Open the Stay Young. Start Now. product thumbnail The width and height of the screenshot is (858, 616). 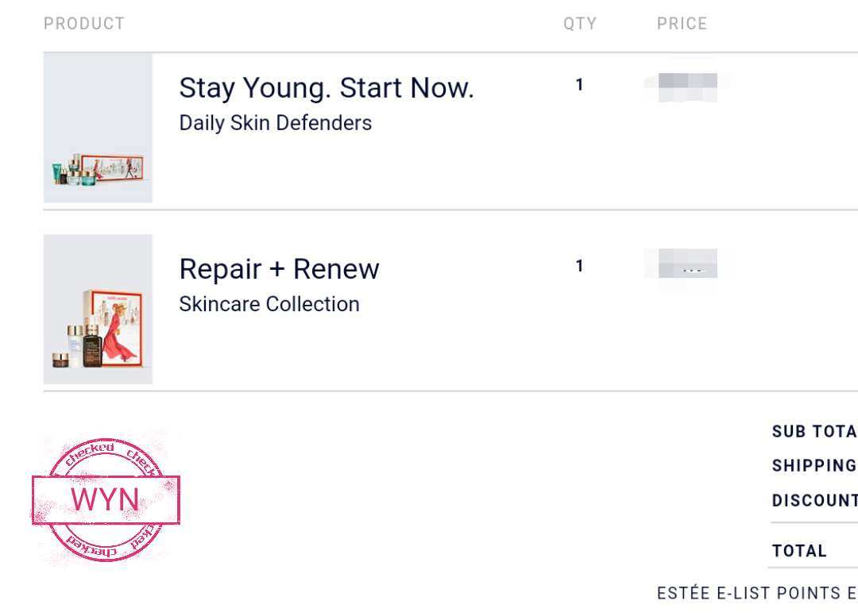(98, 128)
